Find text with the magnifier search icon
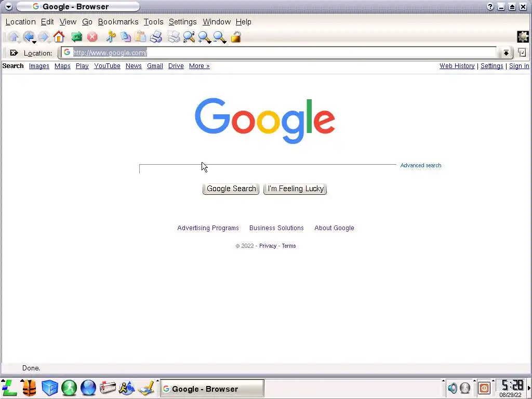Viewport: 532px width, 399px height. pyautogui.click(x=189, y=37)
